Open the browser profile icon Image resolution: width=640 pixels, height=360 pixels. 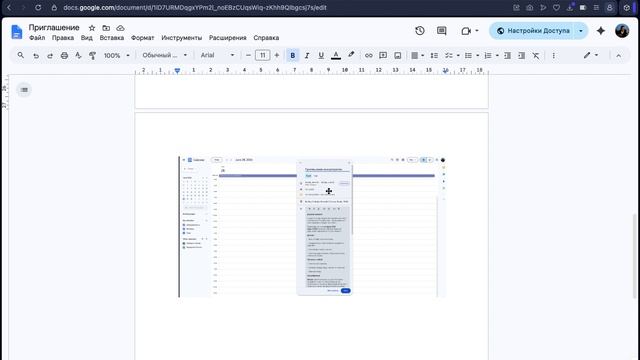[609, 7]
